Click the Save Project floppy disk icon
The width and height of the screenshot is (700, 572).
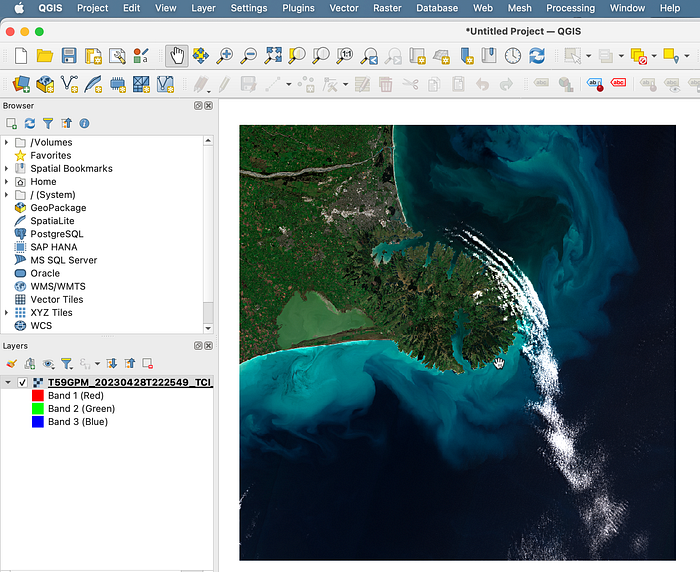pyautogui.click(x=69, y=55)
